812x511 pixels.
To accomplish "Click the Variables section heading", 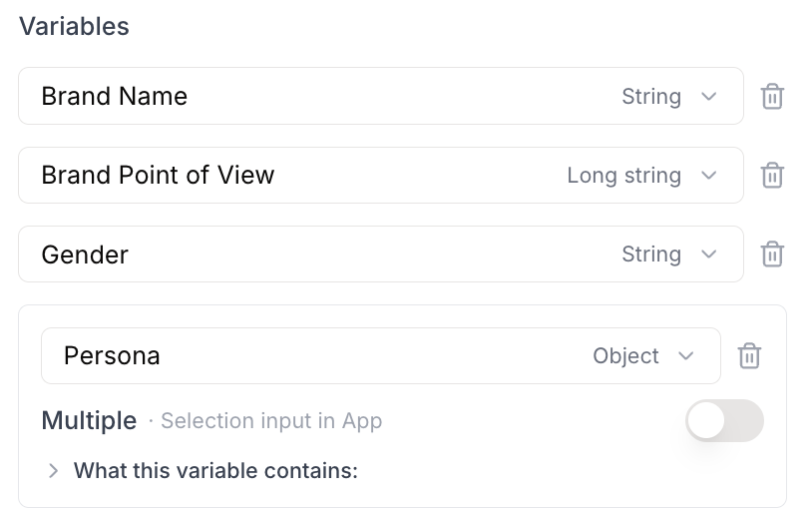I will click(x=74, y=26).
